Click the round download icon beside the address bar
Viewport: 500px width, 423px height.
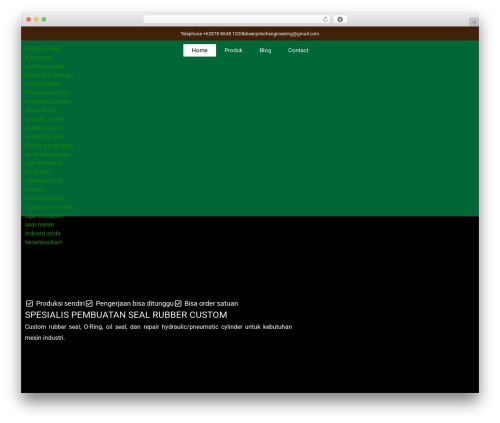[x=340, y=19]
